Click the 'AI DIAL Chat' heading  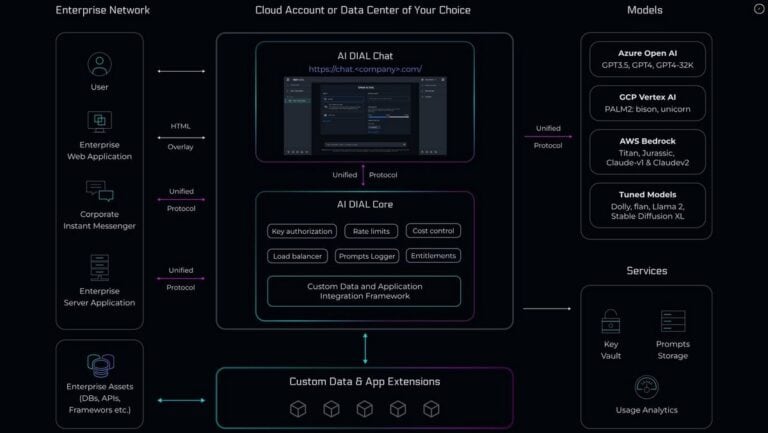pos(365,56)
